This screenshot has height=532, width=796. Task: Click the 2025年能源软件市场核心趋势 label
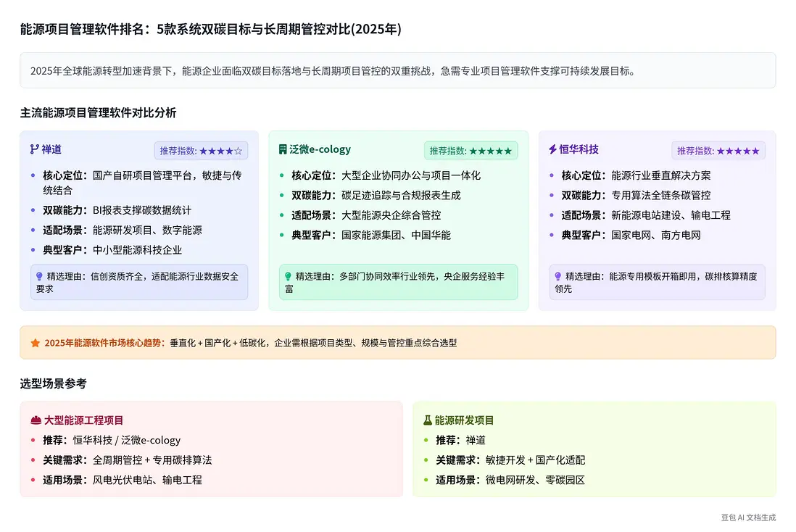104,343
